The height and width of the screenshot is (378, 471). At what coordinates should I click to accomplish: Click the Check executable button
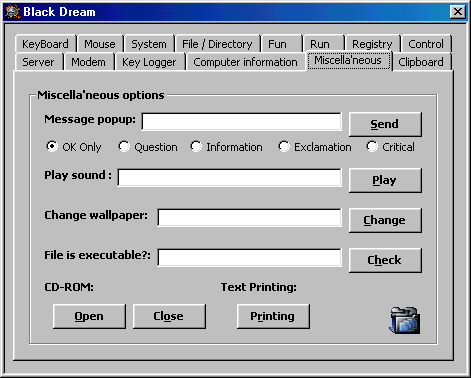[385, 260]
